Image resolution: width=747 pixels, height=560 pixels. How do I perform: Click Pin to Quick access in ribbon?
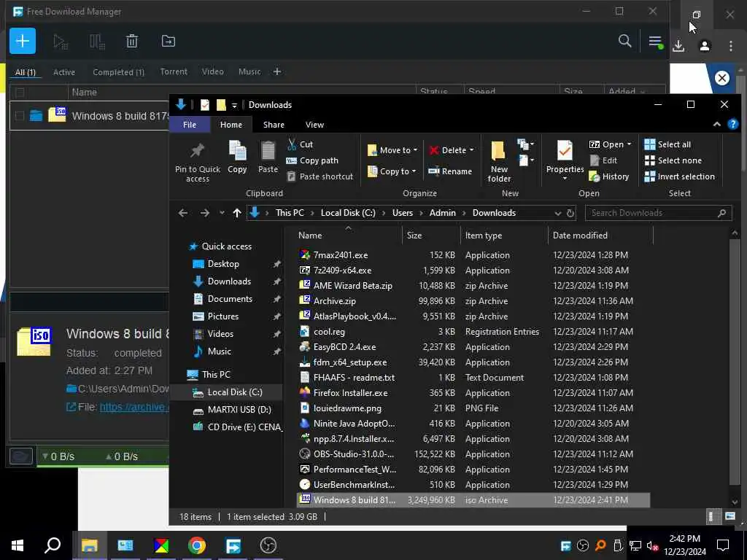(197, 162)
